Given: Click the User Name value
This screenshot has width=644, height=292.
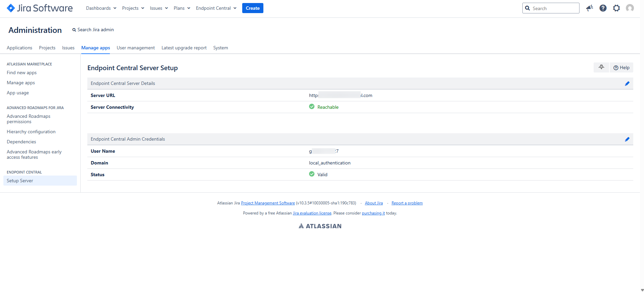Looking at the screenshot, I should click(x=324, y=151).
